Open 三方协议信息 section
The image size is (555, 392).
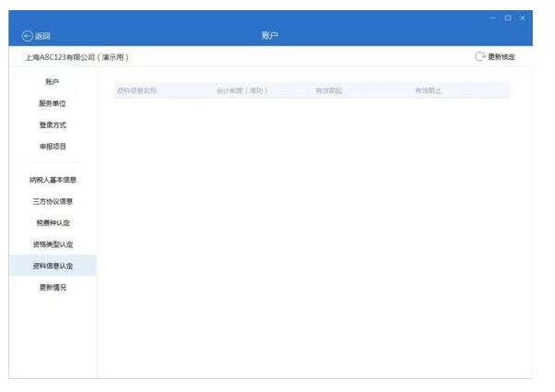(x=53, y=201)
